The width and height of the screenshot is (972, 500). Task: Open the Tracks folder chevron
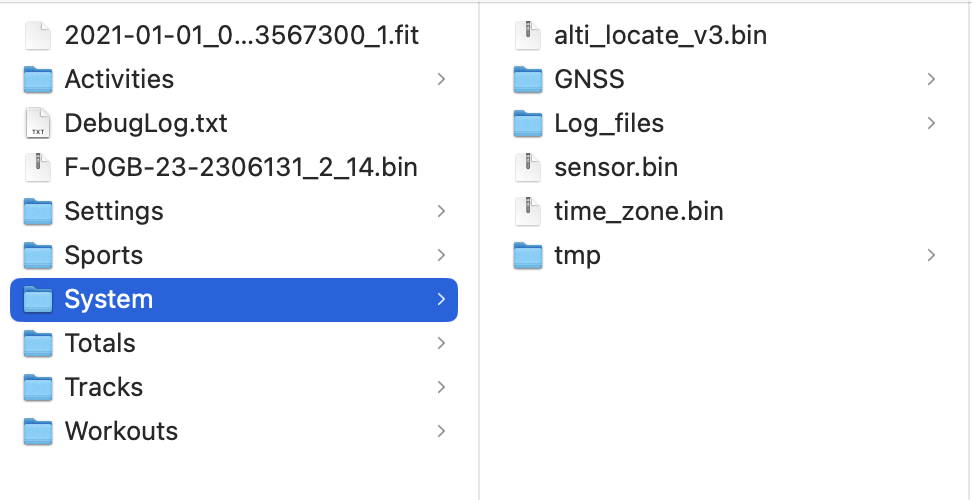(441, 387)
